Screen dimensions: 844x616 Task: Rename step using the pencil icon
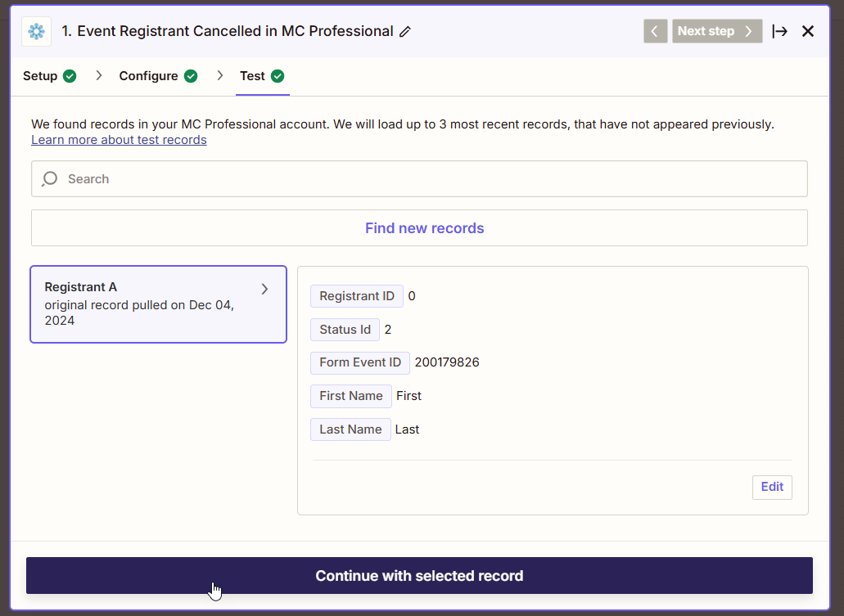tap(405, 32)
